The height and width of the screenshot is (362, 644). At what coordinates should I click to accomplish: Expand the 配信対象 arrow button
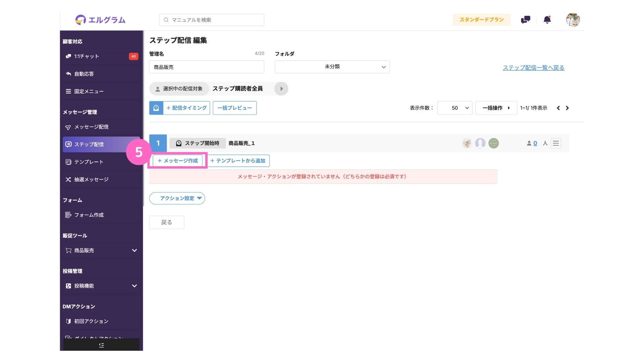281,89
